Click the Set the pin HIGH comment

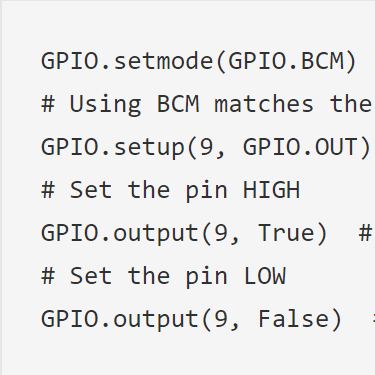[x=170, y=190]
